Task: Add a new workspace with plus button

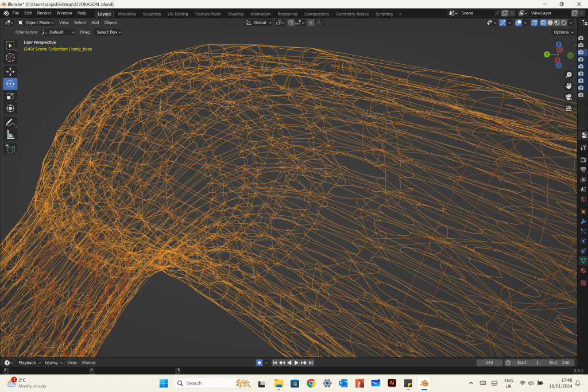Action: pos(400,14)
